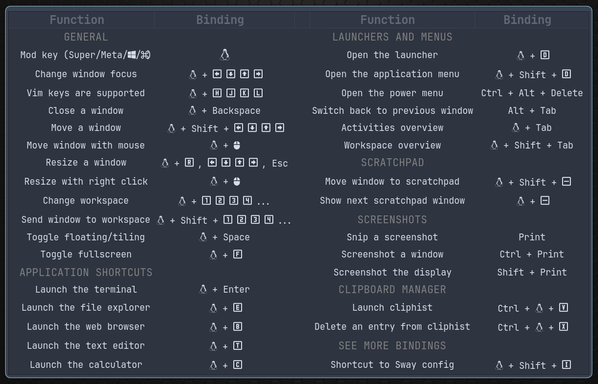Click the T key icon for text editor
Viewport: 598px width, 384px height.
pyautogui.click(x=238, y=346)
